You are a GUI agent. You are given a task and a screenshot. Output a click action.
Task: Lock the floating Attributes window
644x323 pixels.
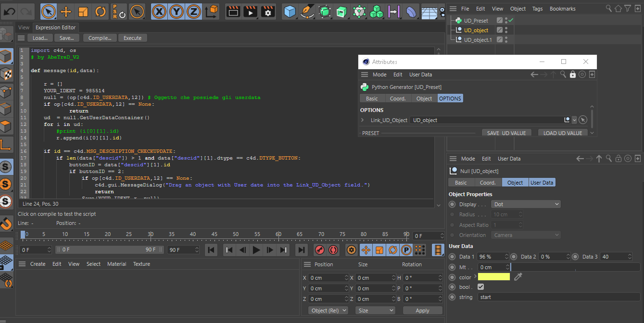click(572, 75)
